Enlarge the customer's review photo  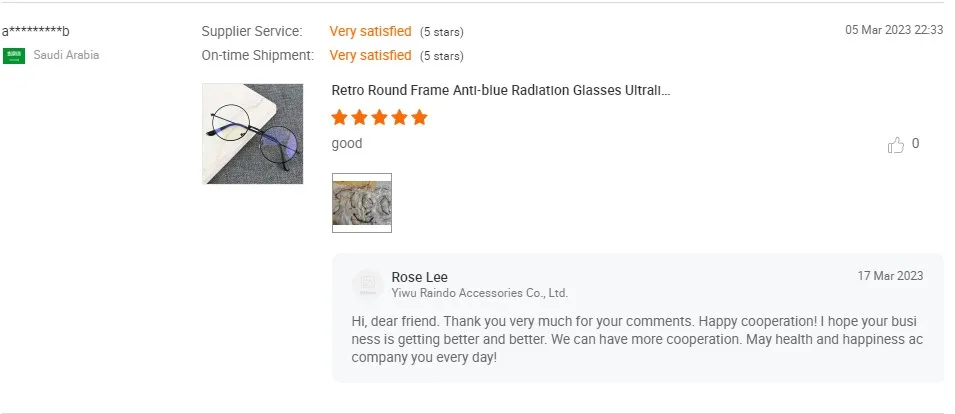click(x=361, y=203)
